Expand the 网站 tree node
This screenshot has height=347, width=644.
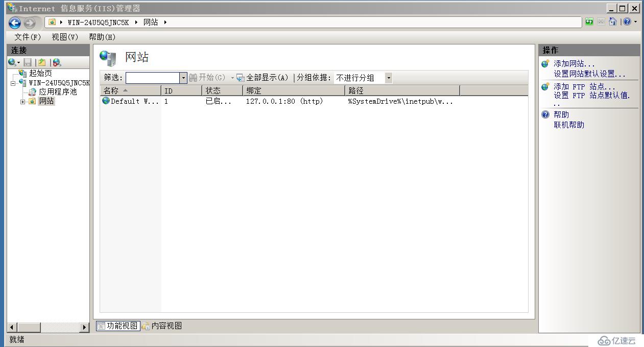tap(22, 102)
